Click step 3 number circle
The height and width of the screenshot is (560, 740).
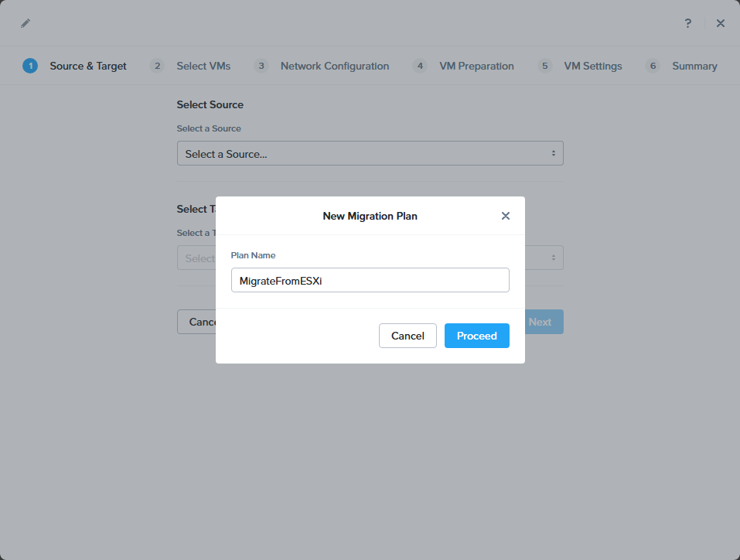261,66
